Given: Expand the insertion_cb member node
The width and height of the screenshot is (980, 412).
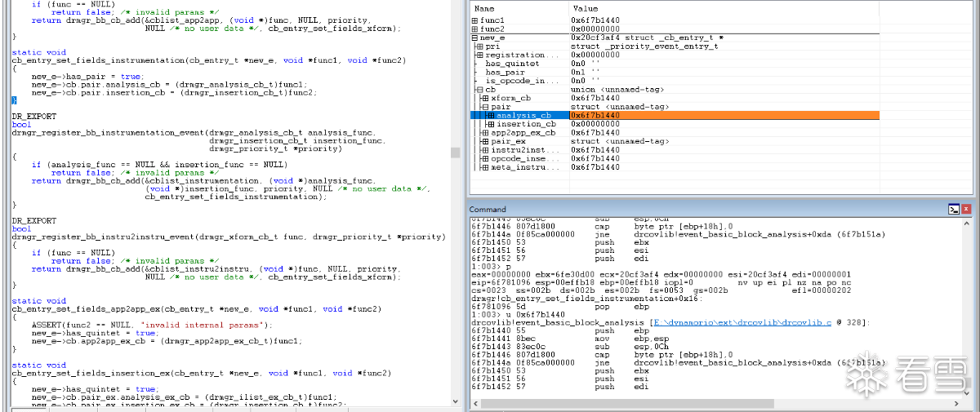Looking at the screenshot, I should click(x=489, y=124).
